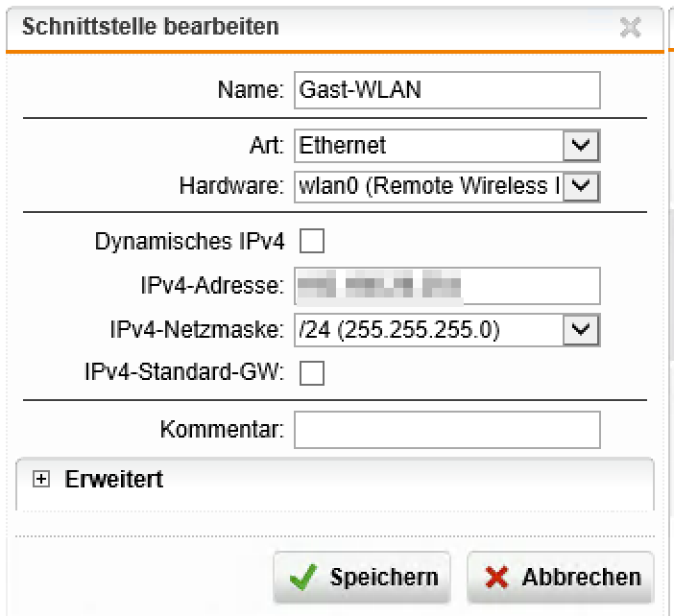Click the Art dropdown arrow
This screenshot has width=674, height=616.
(580, 146)
